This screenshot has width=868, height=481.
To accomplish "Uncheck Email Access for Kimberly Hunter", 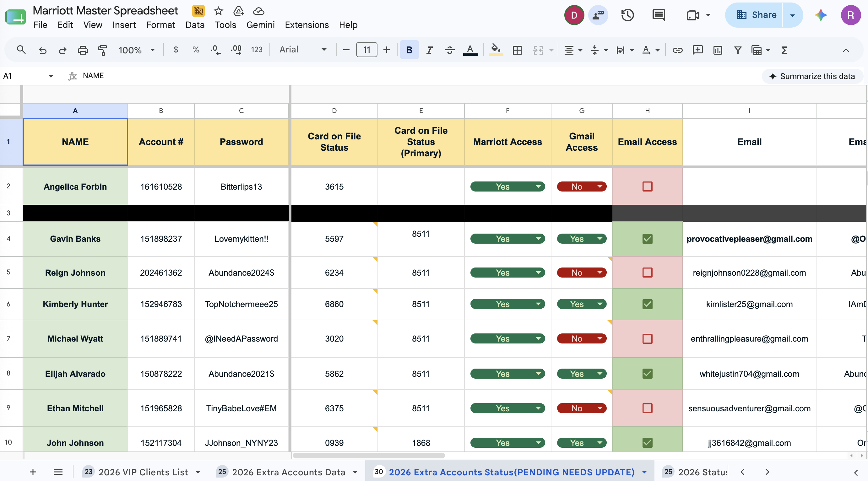I will tap(647, 304).
